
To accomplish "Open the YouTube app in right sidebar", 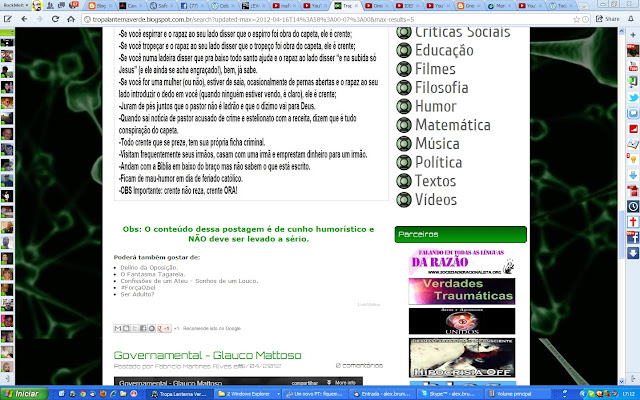I will tap(633, 66).
